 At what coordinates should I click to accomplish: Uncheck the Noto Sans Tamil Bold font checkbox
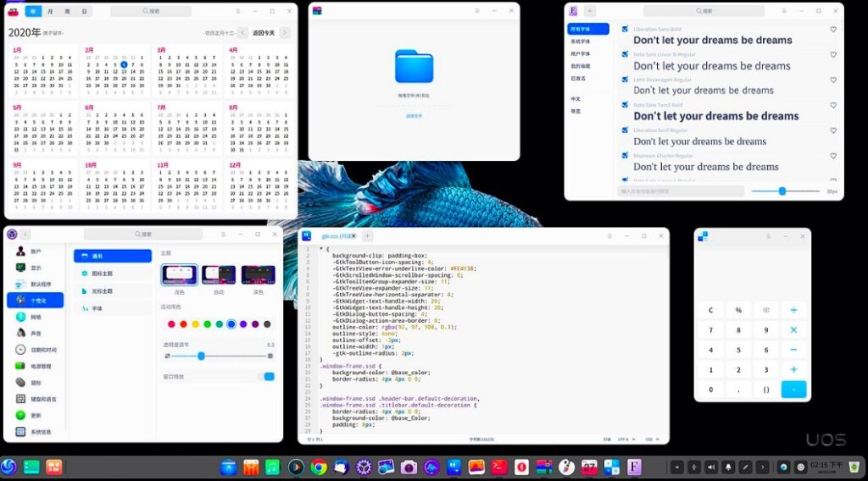pos(625,105)
